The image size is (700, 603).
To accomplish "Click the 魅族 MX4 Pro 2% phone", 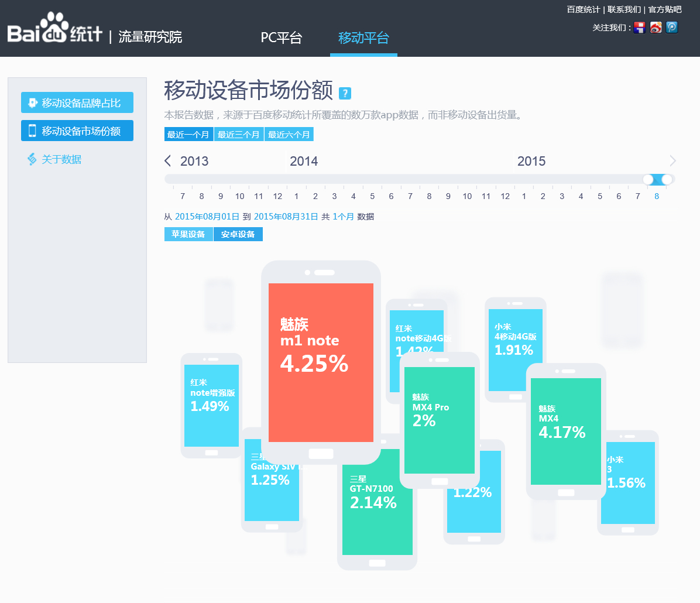I will click(440, 420).
